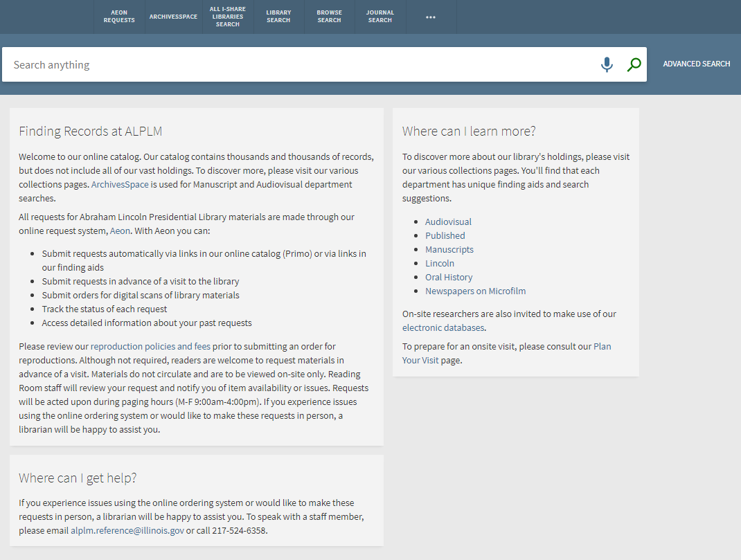Image resolution: width=741 pixels, height=560 pixels.
Task: Click the microphone voice search icon
Action: (607, 65)
